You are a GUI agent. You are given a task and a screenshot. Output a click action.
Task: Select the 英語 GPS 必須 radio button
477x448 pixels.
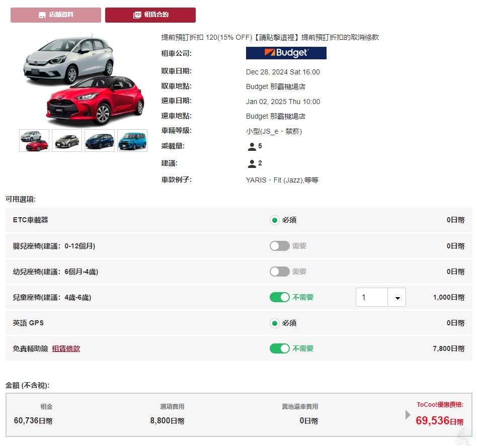tap(274, 323)
